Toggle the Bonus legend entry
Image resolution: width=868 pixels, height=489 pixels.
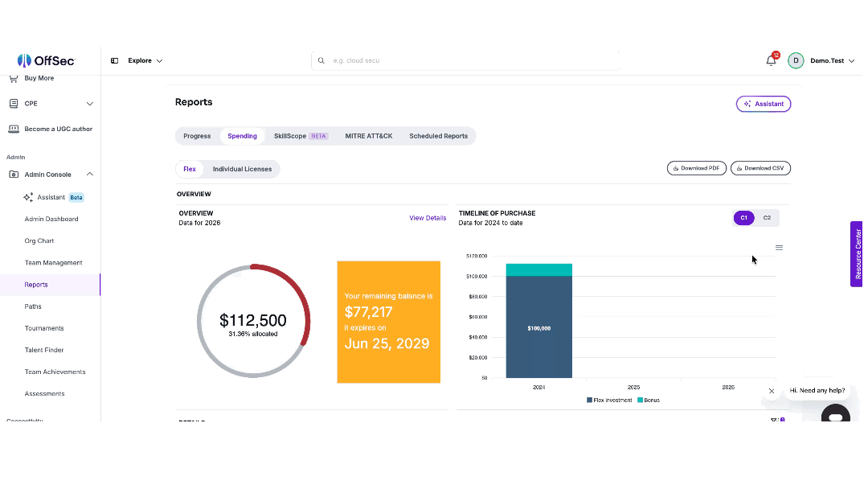coord(649,401)
